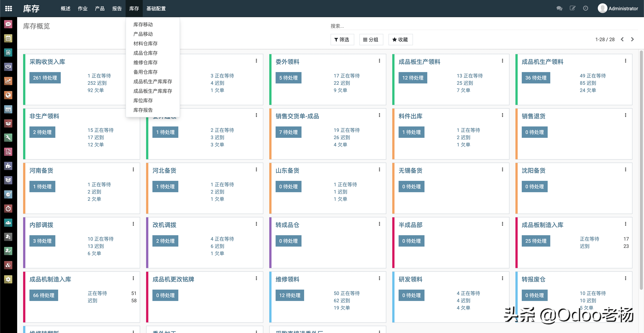This screenshot has height=333, width=644.
Task: Open the Invoicing card app in sidebar
Action: [8, 110]
